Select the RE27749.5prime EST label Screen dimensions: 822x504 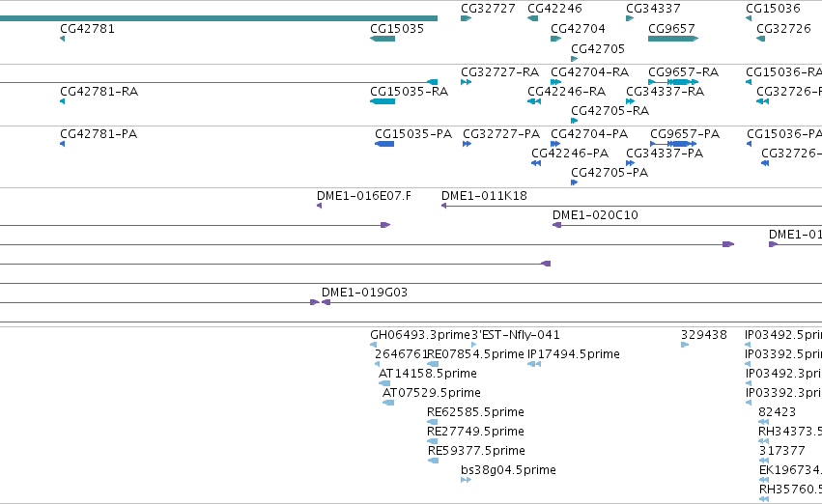click(x=475, y=433)
